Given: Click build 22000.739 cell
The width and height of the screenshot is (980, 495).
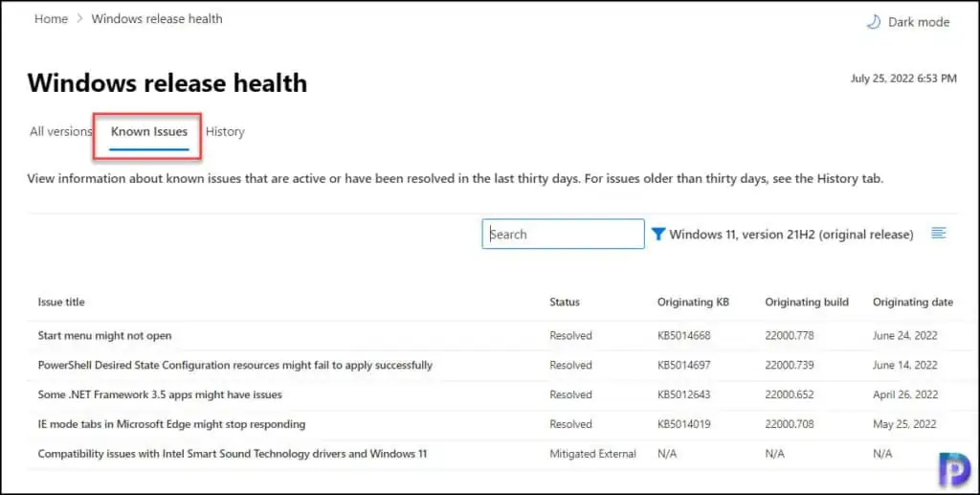Looking at the screenshot, I should tap(790, 365).
